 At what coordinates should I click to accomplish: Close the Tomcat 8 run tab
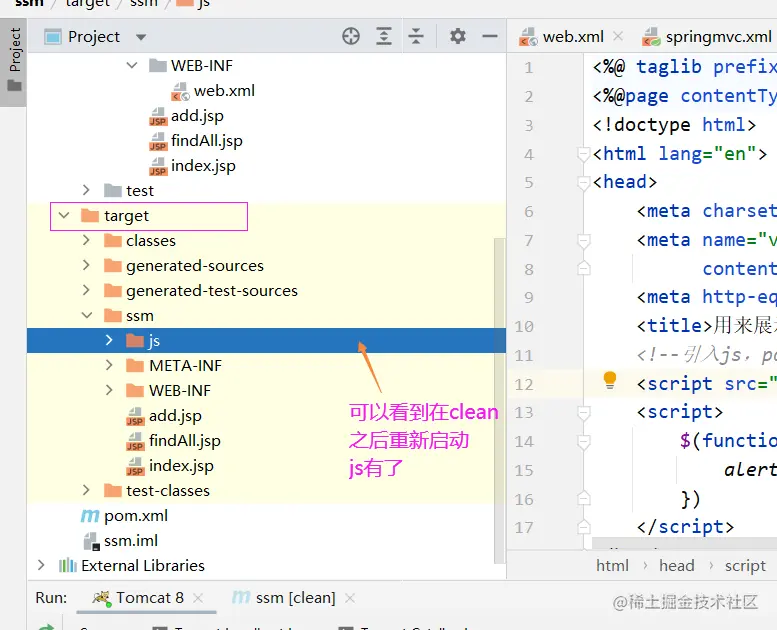coord(198,598)
